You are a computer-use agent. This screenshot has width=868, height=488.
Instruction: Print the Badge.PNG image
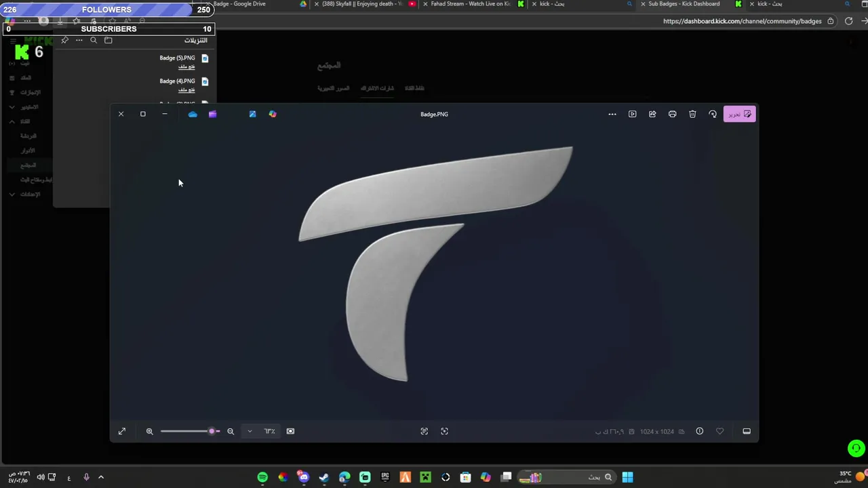pos(672,114)
